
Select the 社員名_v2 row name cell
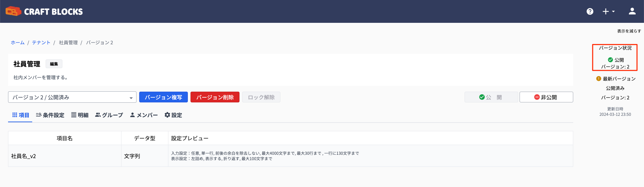[65, 156]
